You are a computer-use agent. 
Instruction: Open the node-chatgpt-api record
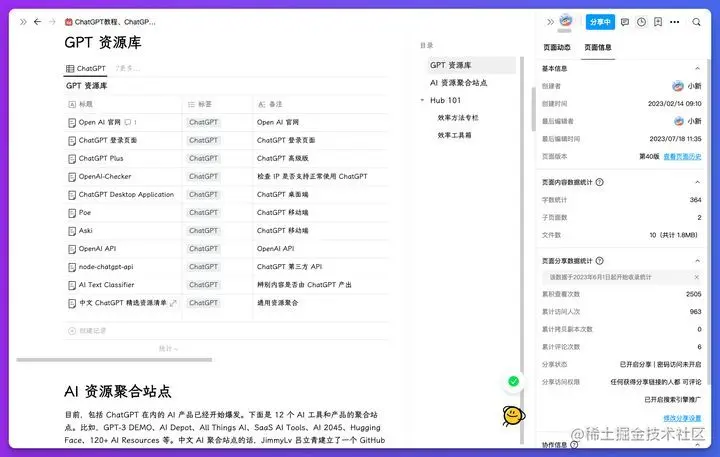[106, 267]
